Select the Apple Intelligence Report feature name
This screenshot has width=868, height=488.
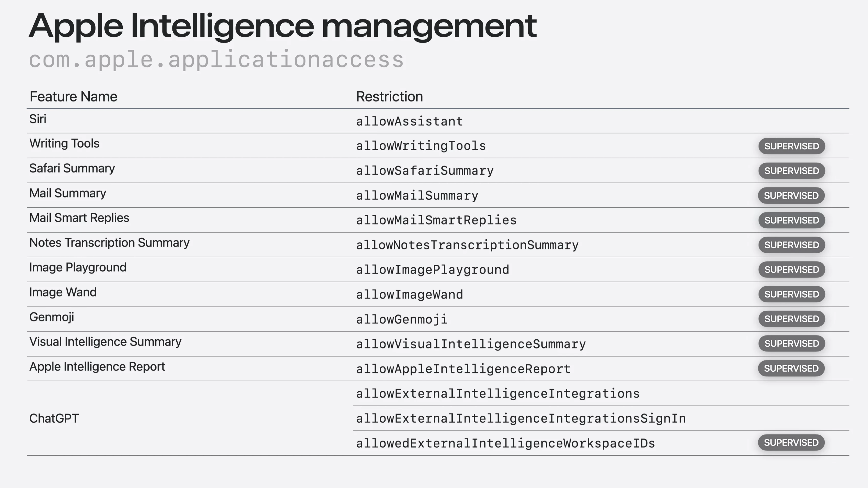[x=97, y=367]
